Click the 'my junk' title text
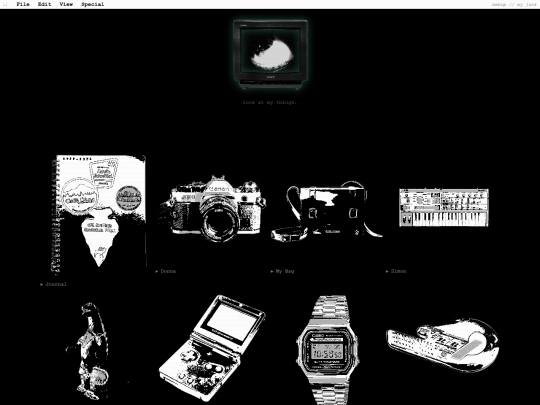 pyautogui.click(x=527, y=4)
